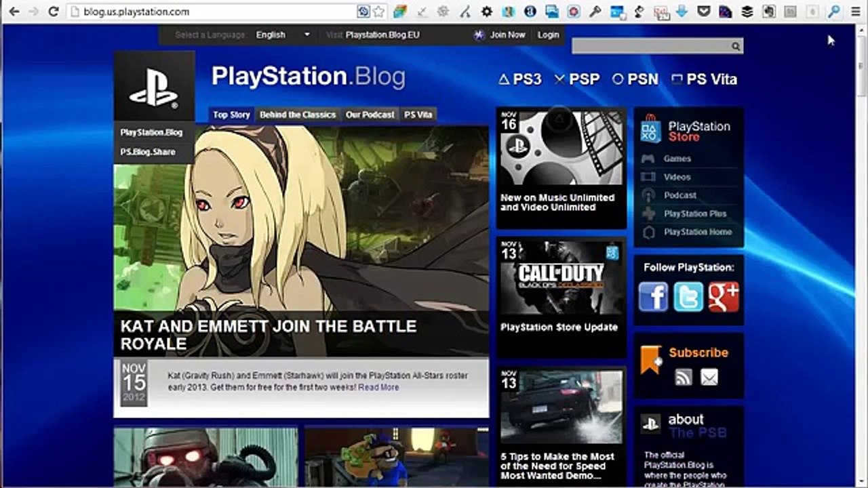Switch to the PS Vita tab
This screenshot has width=868, height=488.
(418, 115)
